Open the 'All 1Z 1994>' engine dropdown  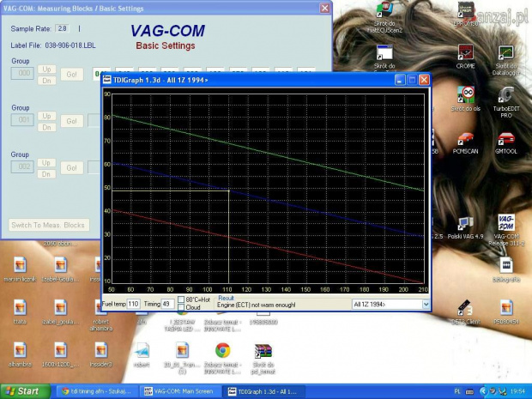point(426,305)
